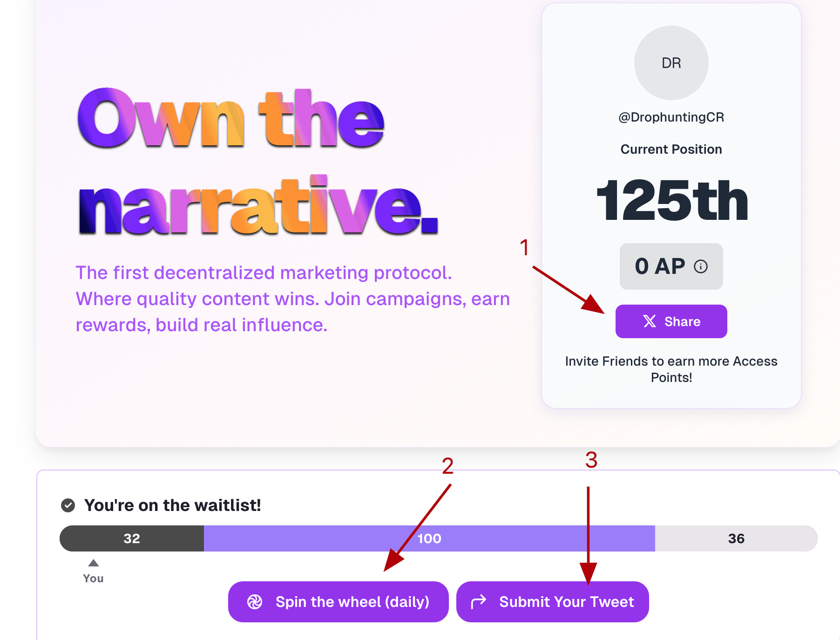The height and width of the screenshot is (640, 840).
Task: Click the arrow icon on Submit Your Tweet
Action: 478,602
